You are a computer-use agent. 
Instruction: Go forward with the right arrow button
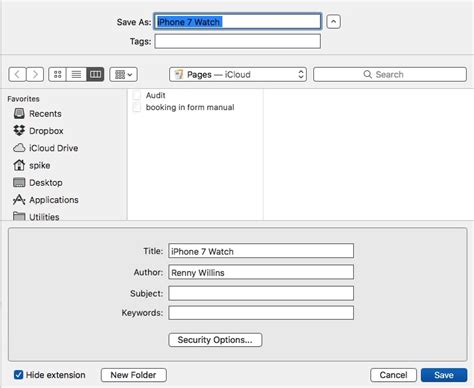pos(35,74)
